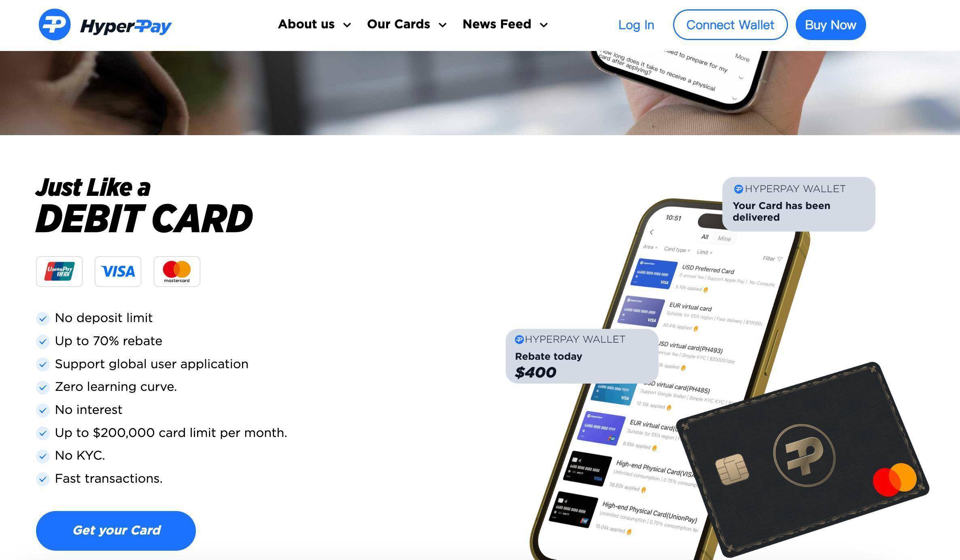Viewport: 960px width, 560px height.
Task: Click the Buy Now button
Action: 830,24
